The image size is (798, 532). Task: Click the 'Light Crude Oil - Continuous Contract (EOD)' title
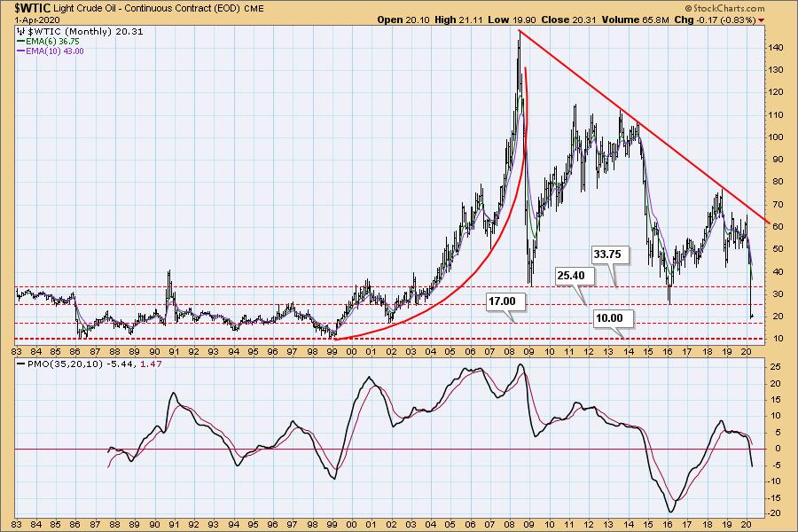point(147,9)
